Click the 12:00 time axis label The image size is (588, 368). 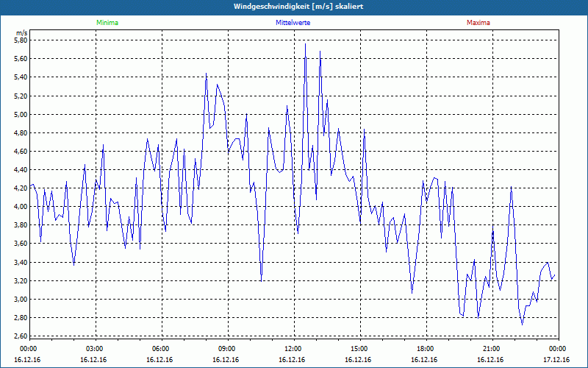click(294, 349)
